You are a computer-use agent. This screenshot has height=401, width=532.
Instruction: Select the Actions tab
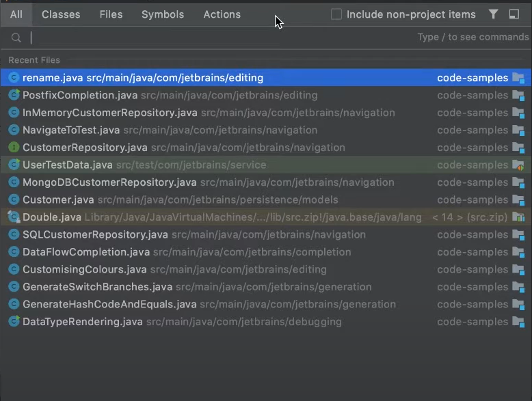click(222, 14)
